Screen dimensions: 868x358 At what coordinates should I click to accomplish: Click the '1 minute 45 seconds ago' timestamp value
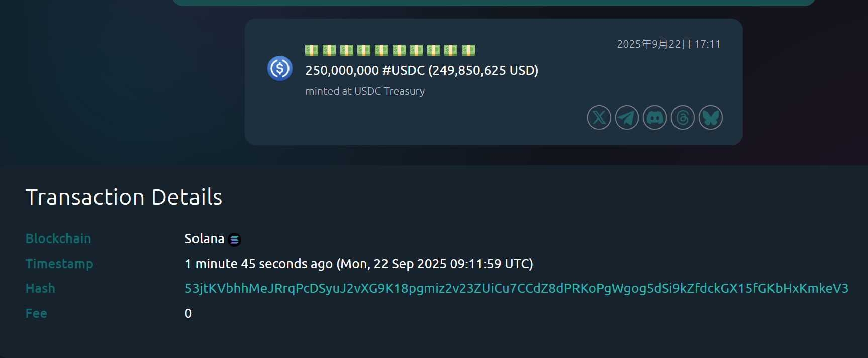coord(259,264)
